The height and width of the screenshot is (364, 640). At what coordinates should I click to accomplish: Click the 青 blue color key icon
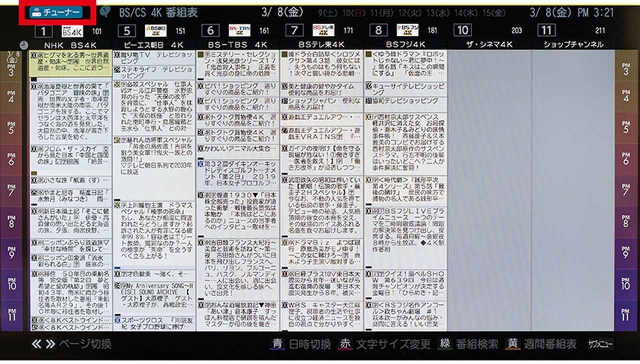pos(277,344)
